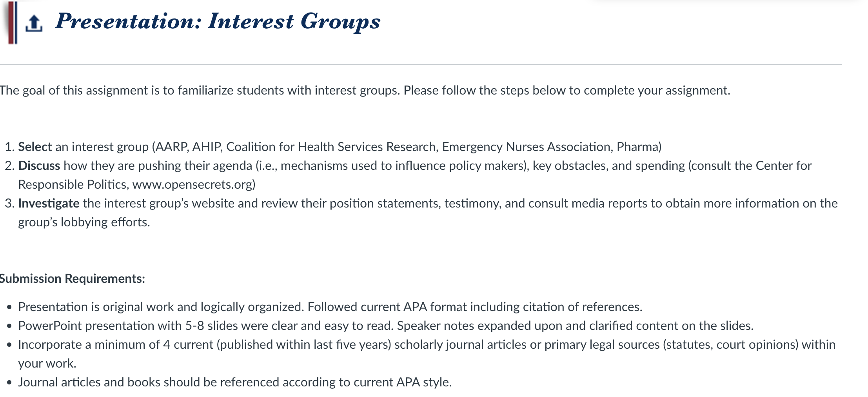The width and height of the screenshot is (868, 397).
Task: Click Center for Responsible Politics text
Action: (415, 175)
